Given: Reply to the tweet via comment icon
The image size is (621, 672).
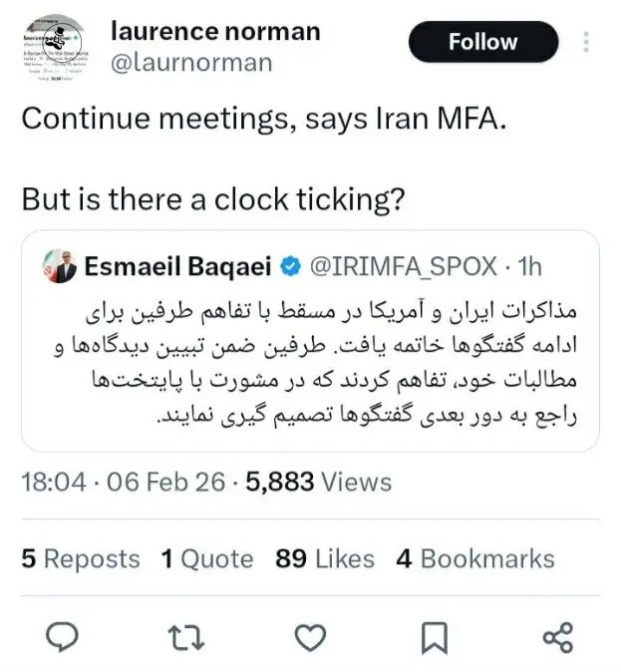Looking at the screenshot, I should pyautogui.click(x=63, y=637).
